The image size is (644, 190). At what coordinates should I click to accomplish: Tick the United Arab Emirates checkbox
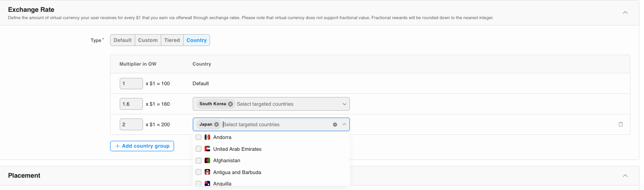coord(198,149)
